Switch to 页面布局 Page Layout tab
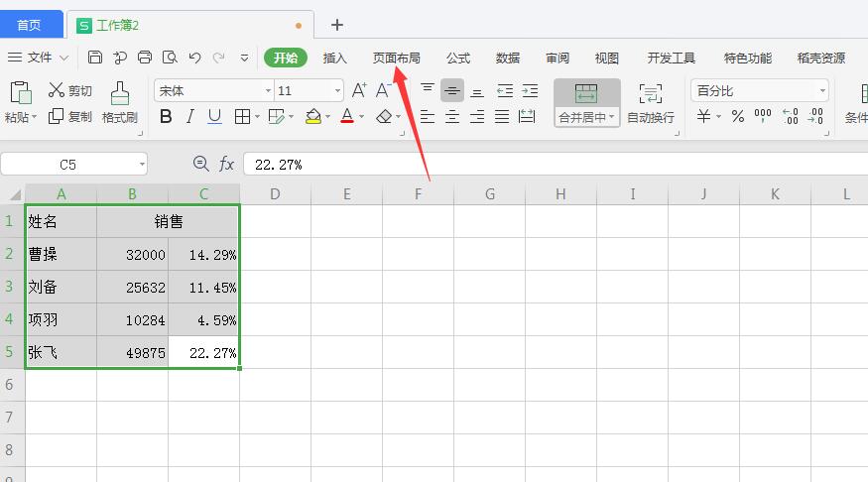The height and width of the screenshot is (482, 868). (x=397, y=58)
